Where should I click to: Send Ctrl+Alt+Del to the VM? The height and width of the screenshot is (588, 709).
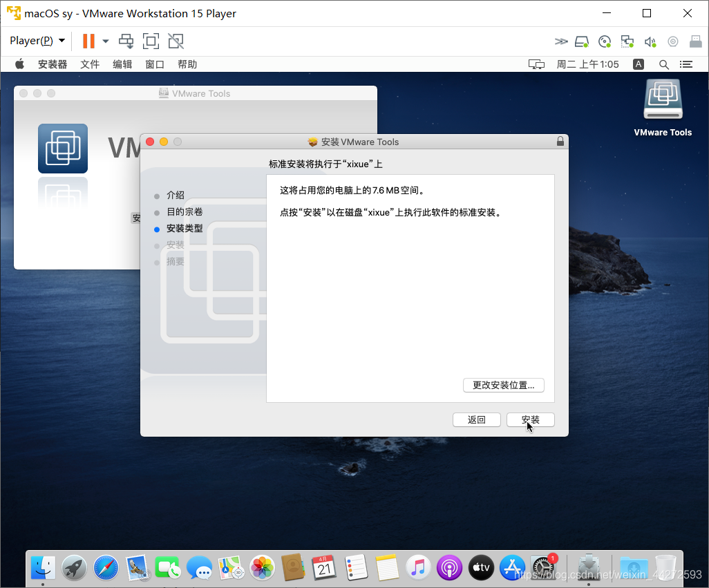[x=126, y=41]
